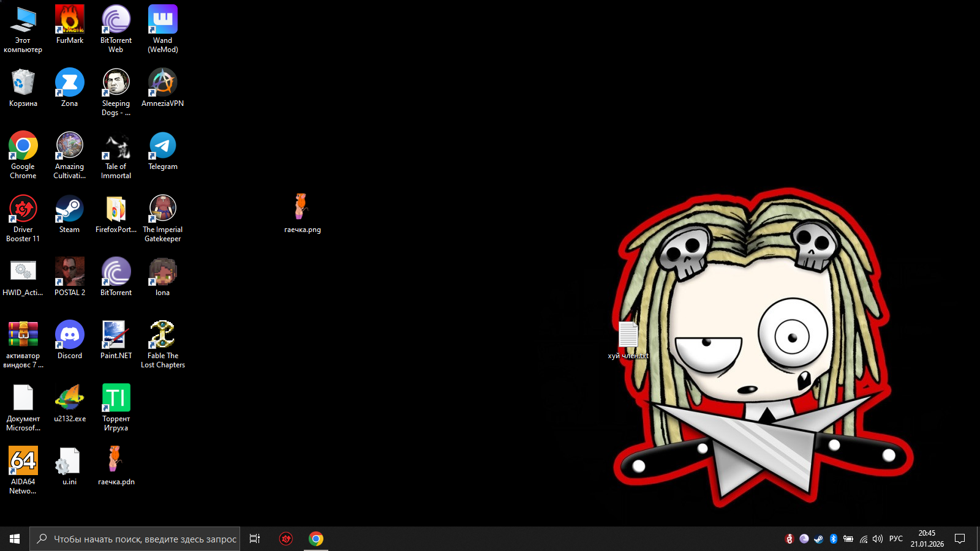Screen dimensions: 980x551
Task: Select the u.ini settings file
Action: click(x=70, y=466)
